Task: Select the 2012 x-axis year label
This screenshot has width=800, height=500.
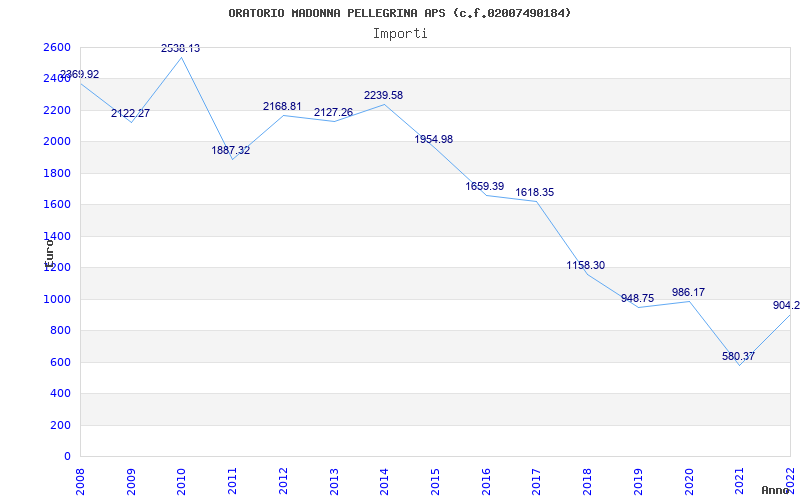Action: [x=283, y=482]
